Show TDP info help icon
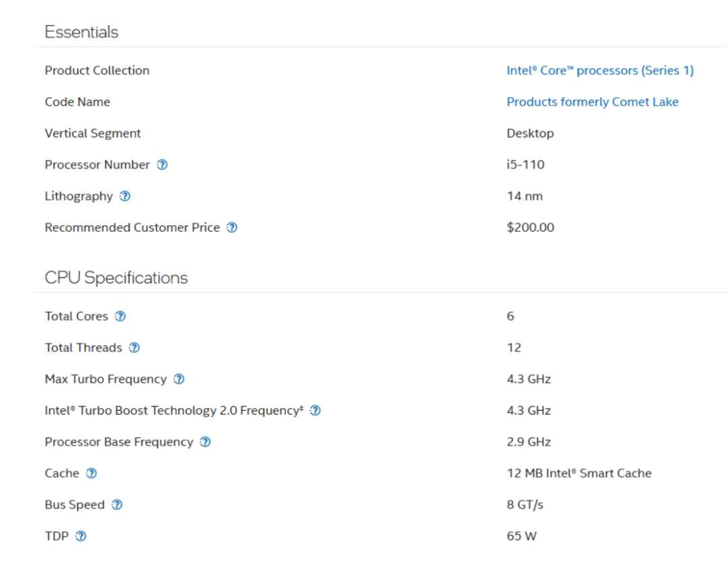Image resolution: width=728 pixels, height=563 pixels. (81, 536)
